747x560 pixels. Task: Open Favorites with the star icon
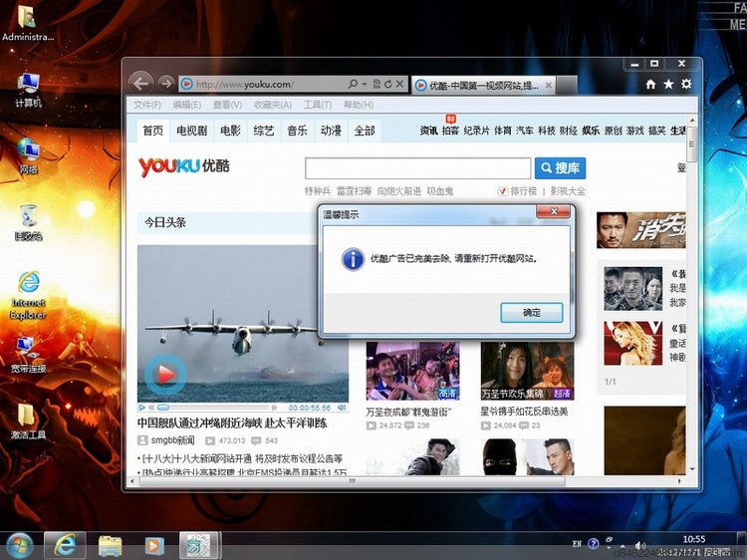tap(668, 85)
